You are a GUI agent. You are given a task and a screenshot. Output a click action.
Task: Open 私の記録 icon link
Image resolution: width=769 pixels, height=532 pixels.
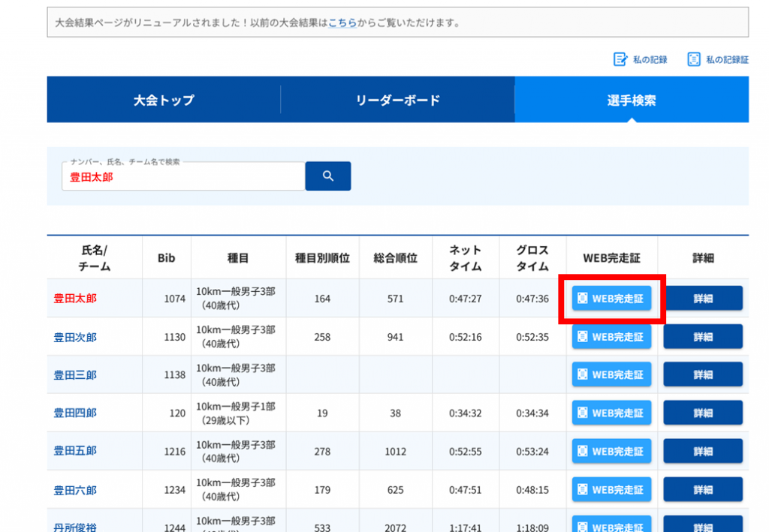[640, 59]
